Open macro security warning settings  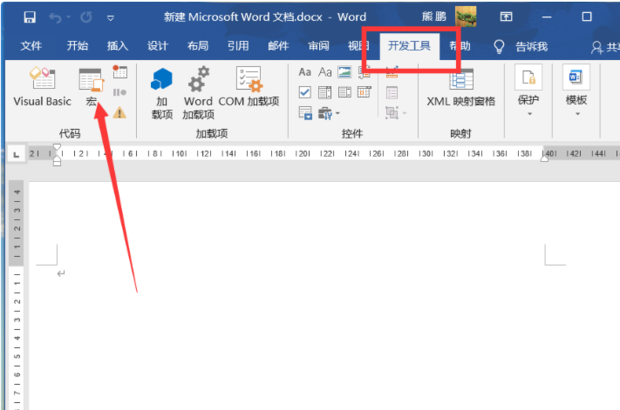point(119,113)
